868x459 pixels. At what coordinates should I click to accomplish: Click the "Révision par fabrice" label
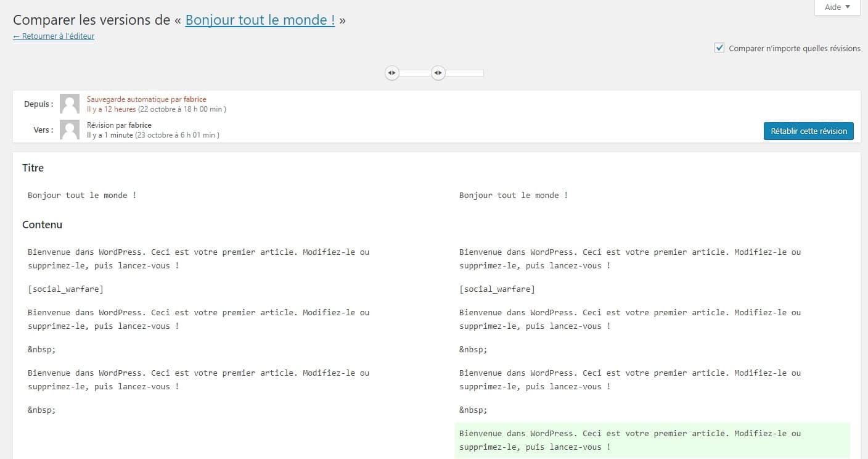click(118, 125)
